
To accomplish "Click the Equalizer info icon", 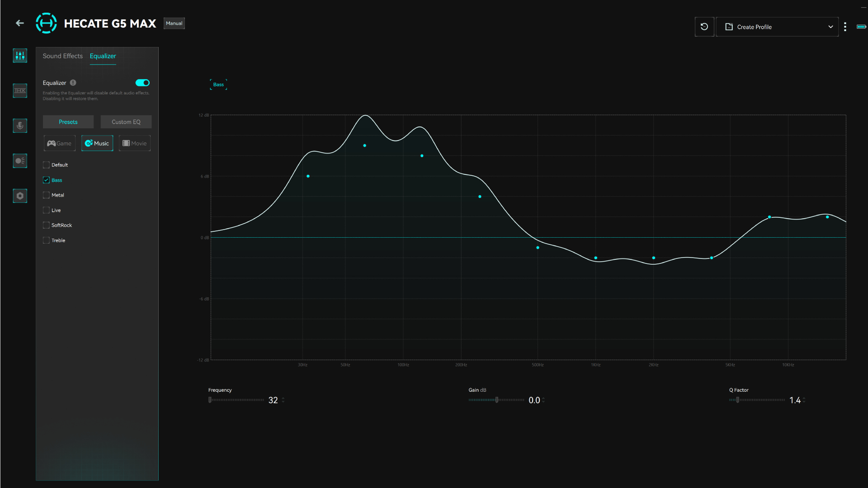I will (73, 83).
